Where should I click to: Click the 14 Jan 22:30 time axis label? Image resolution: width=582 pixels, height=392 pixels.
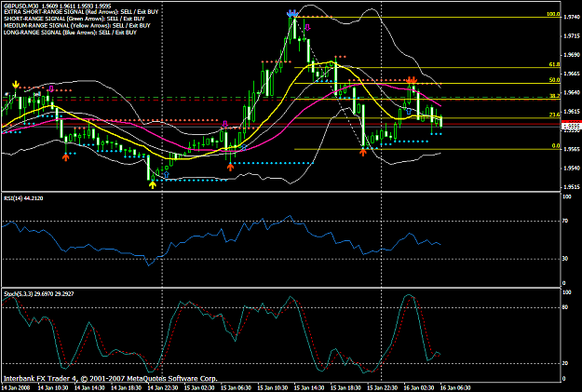tap(163, 388)
